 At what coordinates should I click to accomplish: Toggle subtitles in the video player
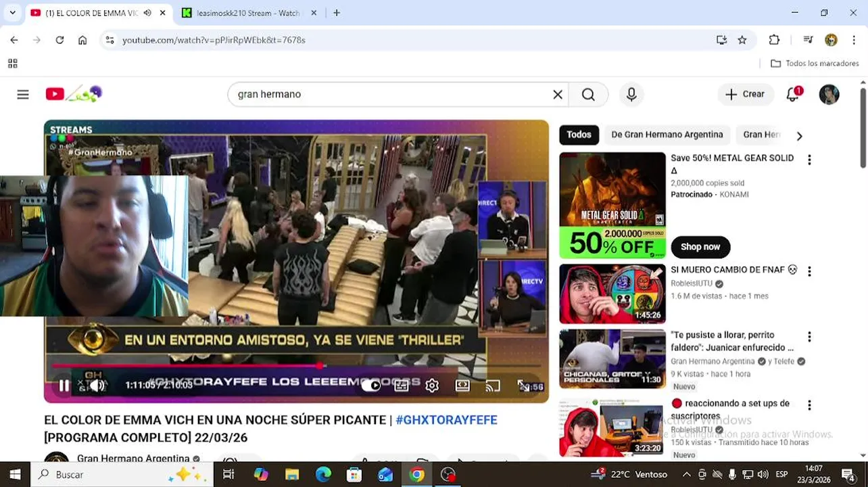pyautogui.click(x=402, y=386)
